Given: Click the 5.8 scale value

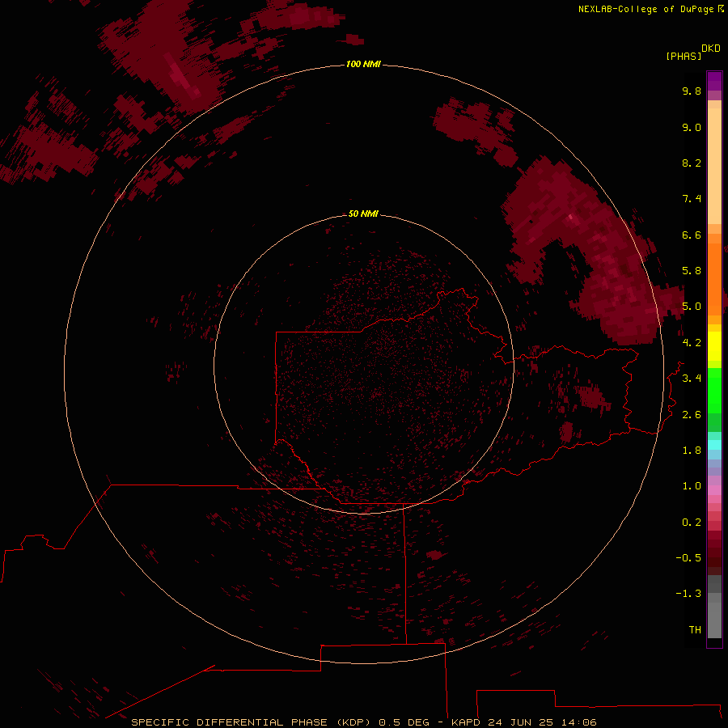Looking at the screenshot, I should [x=692, y=271].
